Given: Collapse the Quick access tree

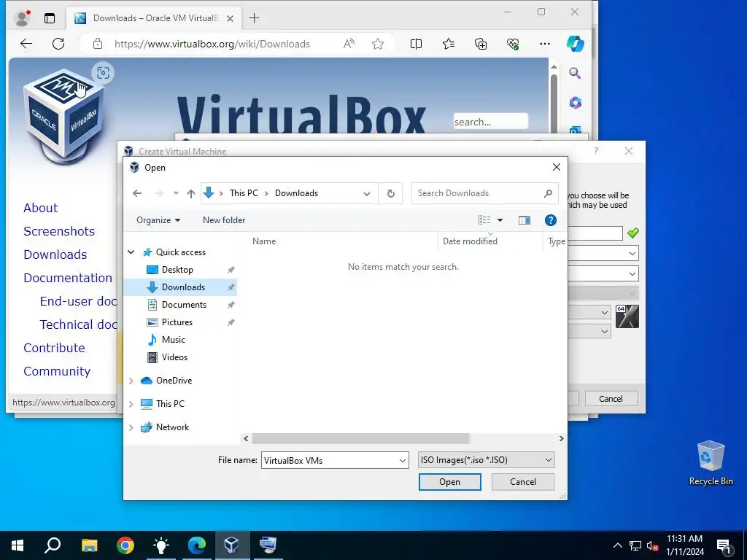Looking at the screenshot, I should [x=131, y=252].
